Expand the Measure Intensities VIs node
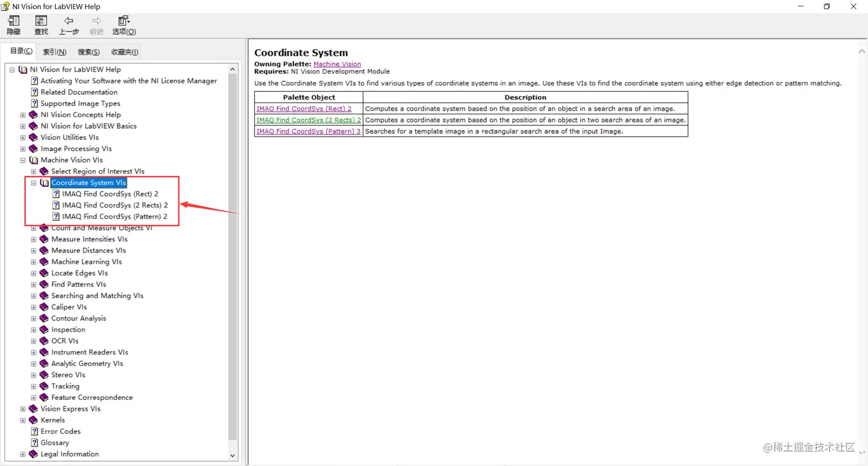868x466 pixels. point(34,240)
